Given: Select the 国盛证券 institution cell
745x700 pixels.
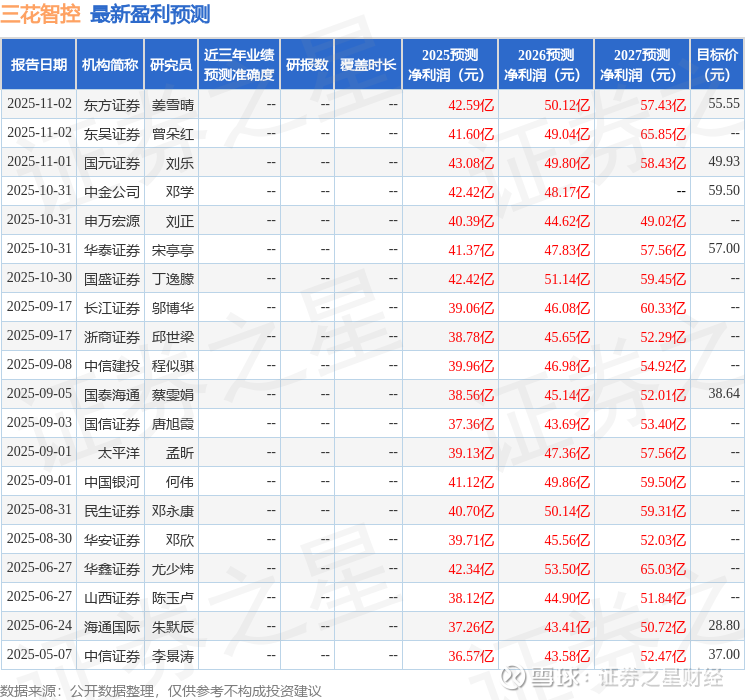Looking at the screenshot, I should [x=112, y=279].
